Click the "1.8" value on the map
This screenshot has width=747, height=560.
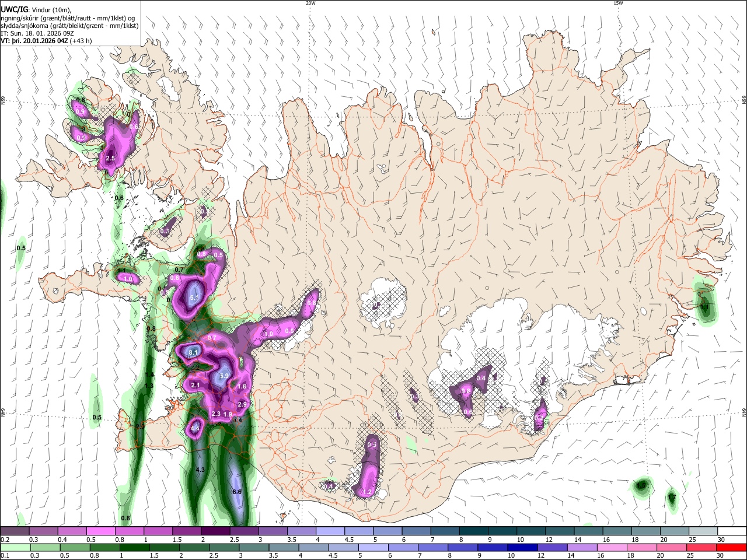pos(242,386)
